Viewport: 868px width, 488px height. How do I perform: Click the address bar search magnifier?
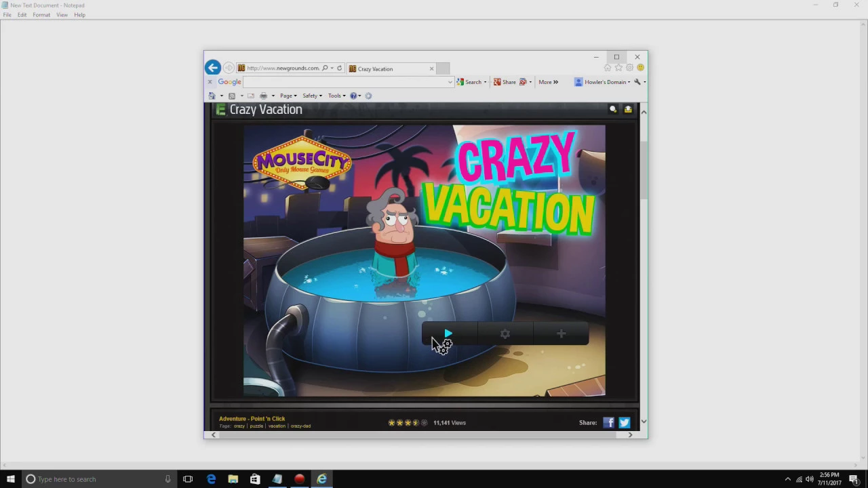[x=325, y=68]
